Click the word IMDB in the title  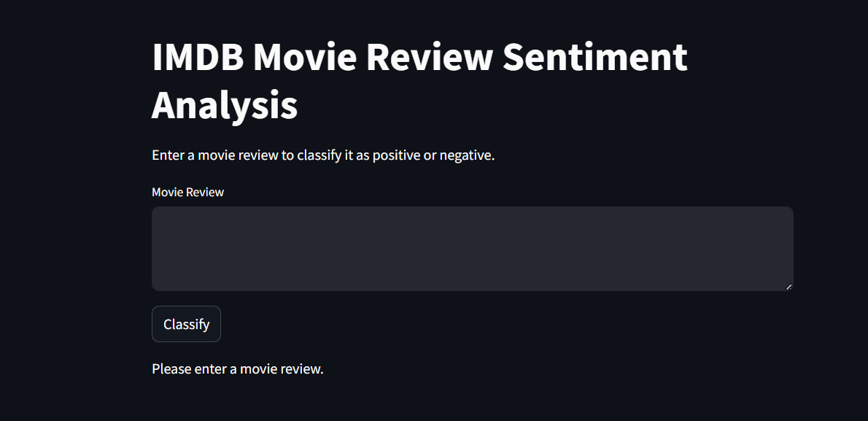197,57
